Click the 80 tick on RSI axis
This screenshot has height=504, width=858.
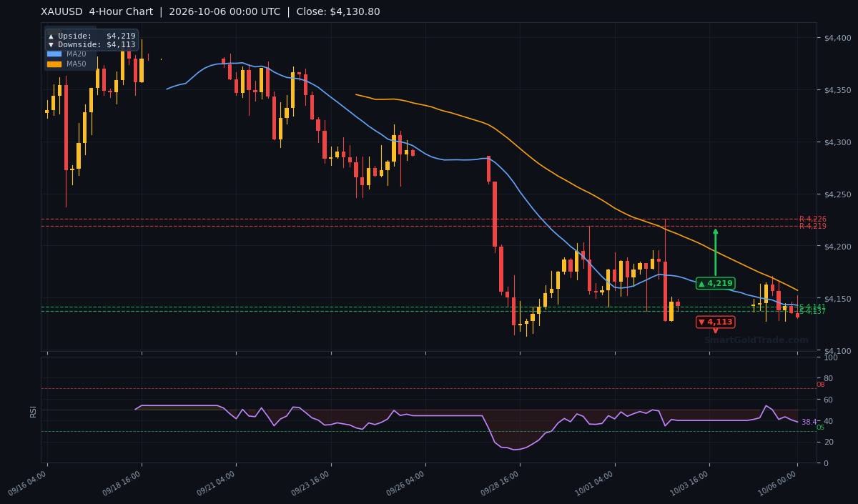point(829,378)
